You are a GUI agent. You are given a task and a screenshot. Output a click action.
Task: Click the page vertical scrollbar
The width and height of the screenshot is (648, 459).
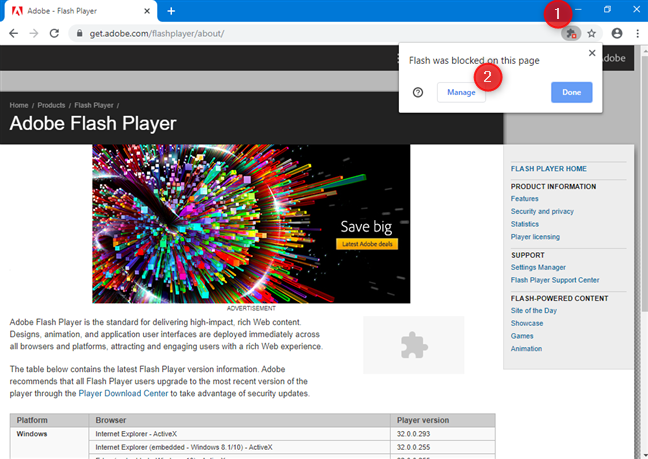click(644, 182)
